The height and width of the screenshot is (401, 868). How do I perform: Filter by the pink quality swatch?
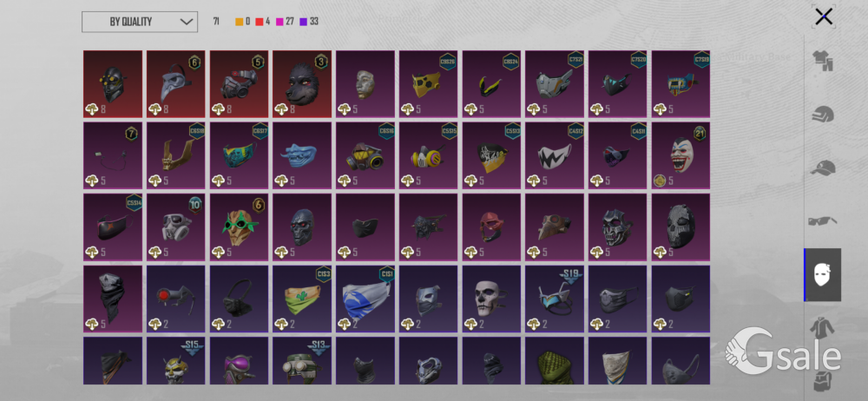click(x=279, y=23)
